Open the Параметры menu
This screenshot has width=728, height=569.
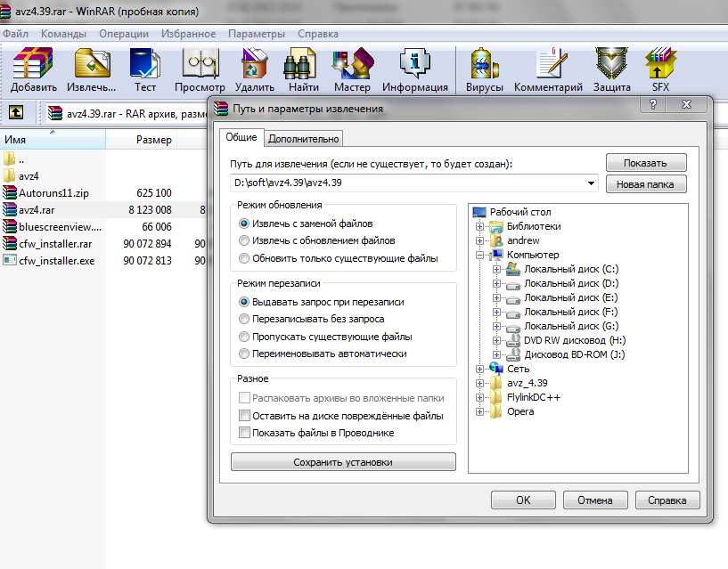pyautogui.click(x=257, y=34)
